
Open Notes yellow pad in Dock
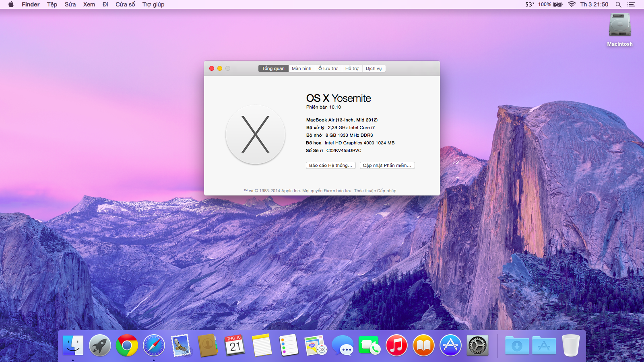(x=262, y=345)
